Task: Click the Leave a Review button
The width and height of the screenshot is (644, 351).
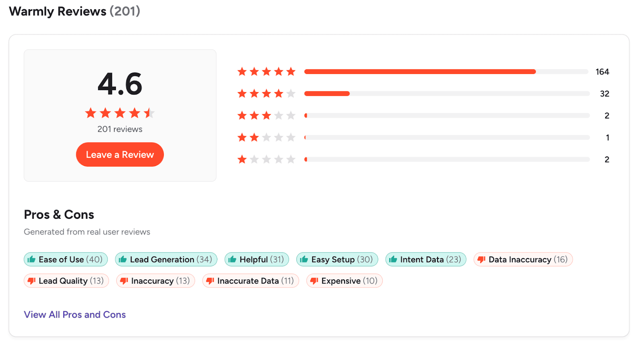Action: pos(120,154)
